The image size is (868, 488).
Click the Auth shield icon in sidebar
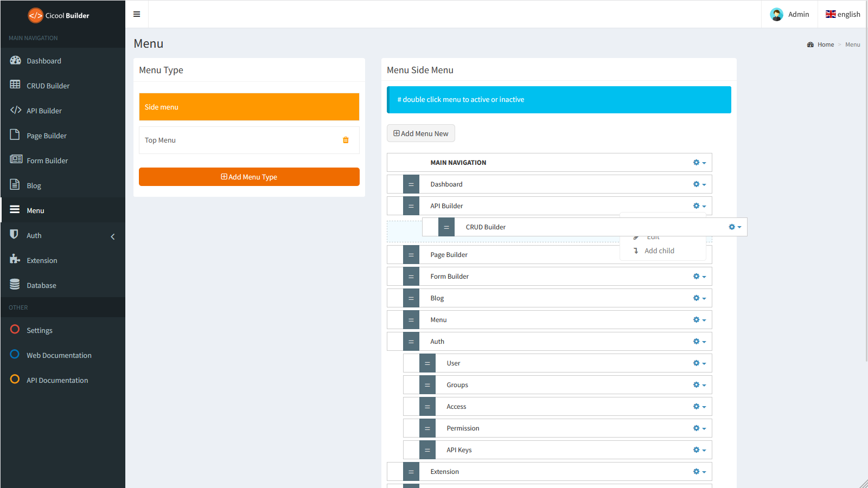(14, 234)
